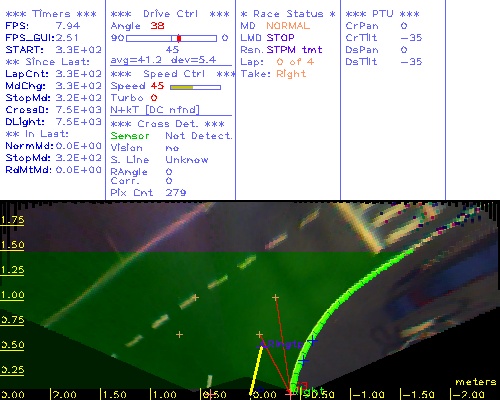Click the PTU panel header
The image size is (500, 400).
pos(382,14)
